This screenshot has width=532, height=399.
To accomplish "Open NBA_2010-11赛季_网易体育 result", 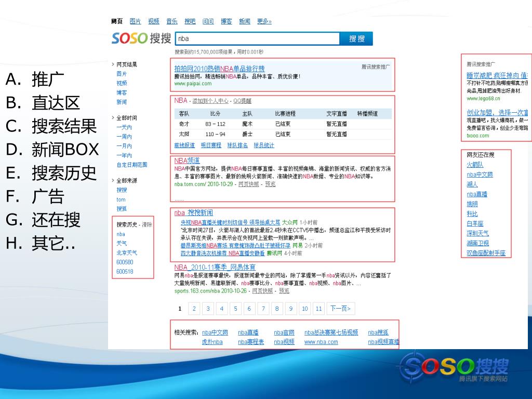I will 215,268.
